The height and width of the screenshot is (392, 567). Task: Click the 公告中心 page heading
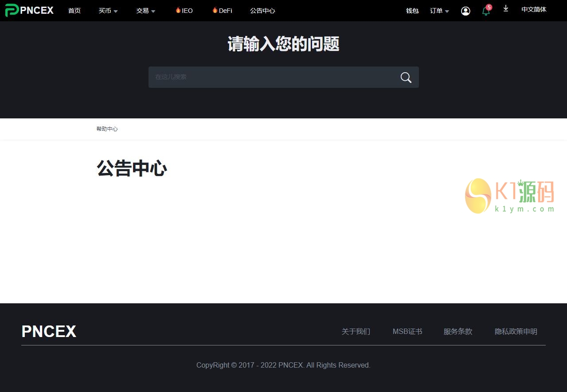point(132,169)
